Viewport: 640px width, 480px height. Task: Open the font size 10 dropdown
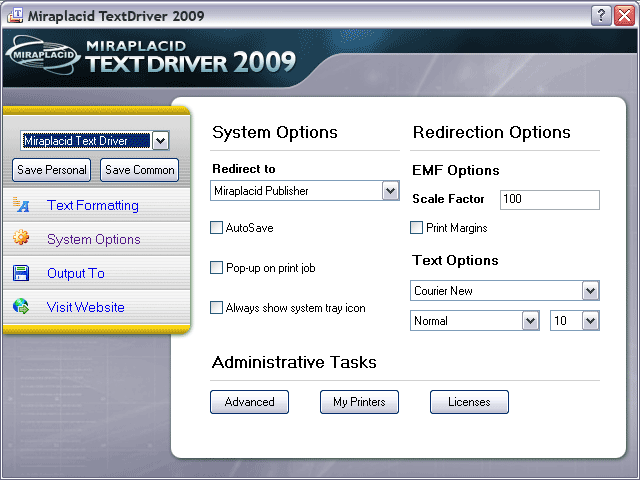click(590, 320)
